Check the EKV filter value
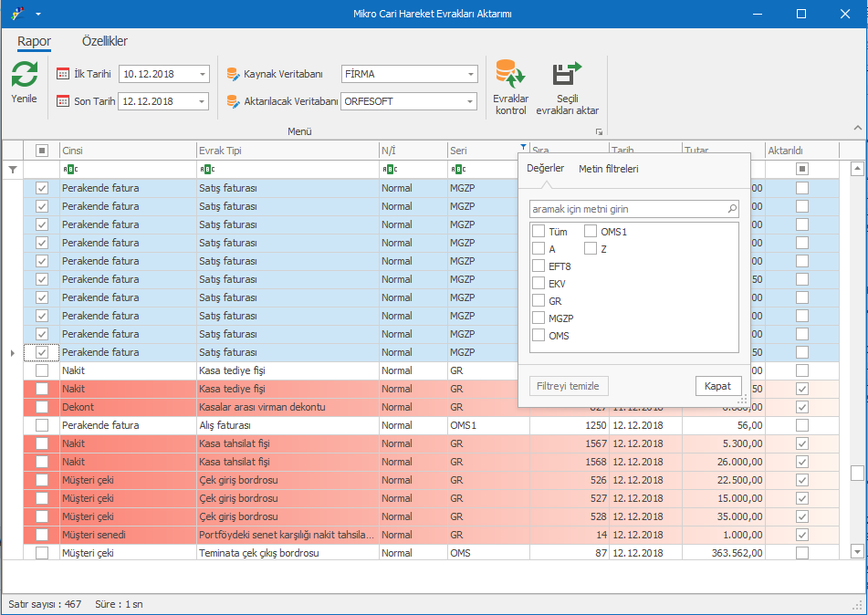 pyautogui.click(x=539, y=284)
